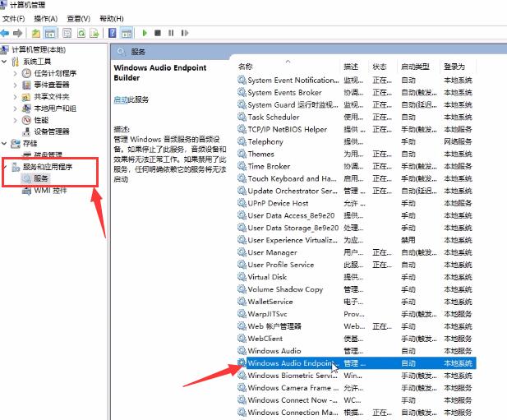This screenshot has height=420, width=507.
Task: Start service with green play button
Action: coord(145,33)
